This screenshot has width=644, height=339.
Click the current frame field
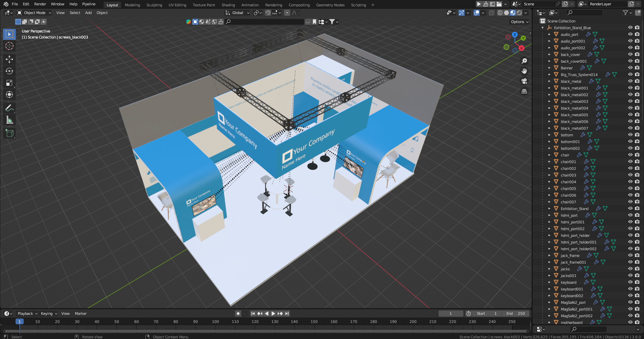450,314
